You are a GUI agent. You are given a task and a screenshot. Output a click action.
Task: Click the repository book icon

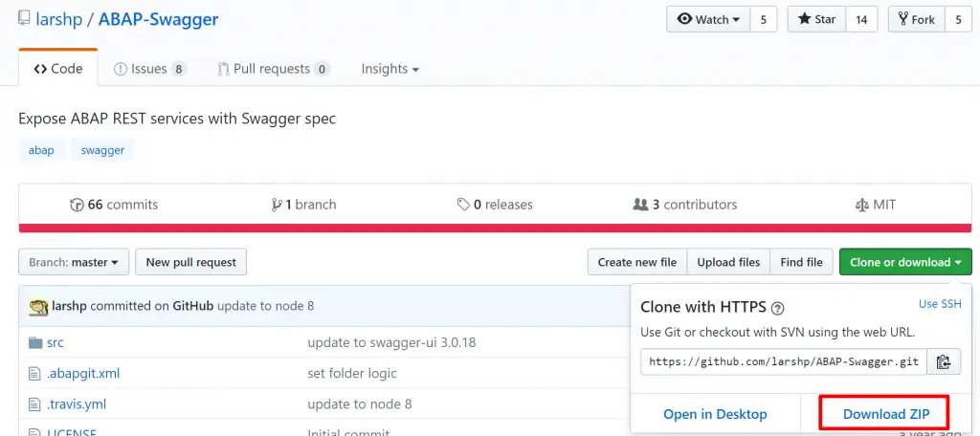tap(24, 18)
